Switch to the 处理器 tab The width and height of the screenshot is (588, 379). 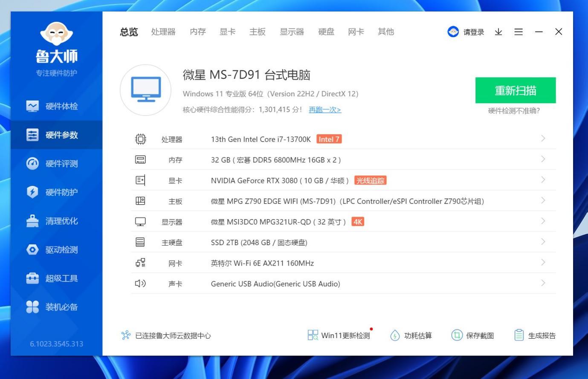(x=163, y=32)
